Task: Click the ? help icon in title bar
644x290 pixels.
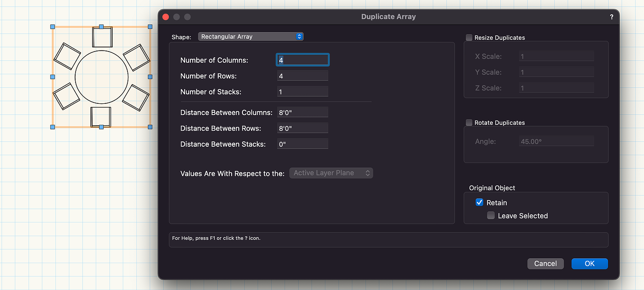Action: (611, 17)
